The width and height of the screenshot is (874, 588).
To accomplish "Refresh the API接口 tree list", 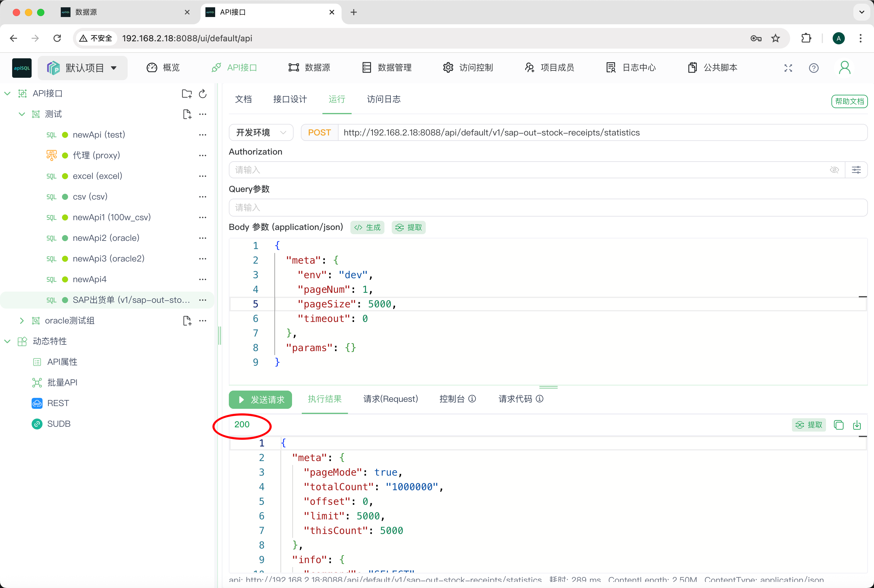I will pos(203,94).
